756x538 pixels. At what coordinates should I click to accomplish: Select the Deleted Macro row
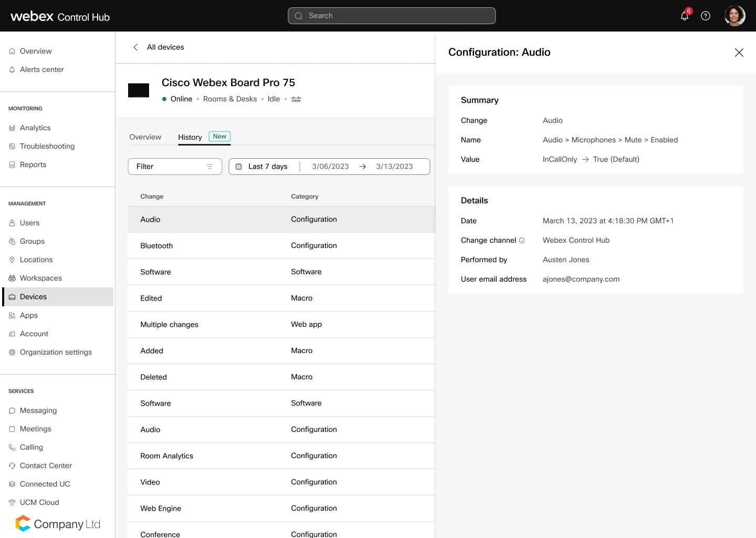(x=281, y=377)
